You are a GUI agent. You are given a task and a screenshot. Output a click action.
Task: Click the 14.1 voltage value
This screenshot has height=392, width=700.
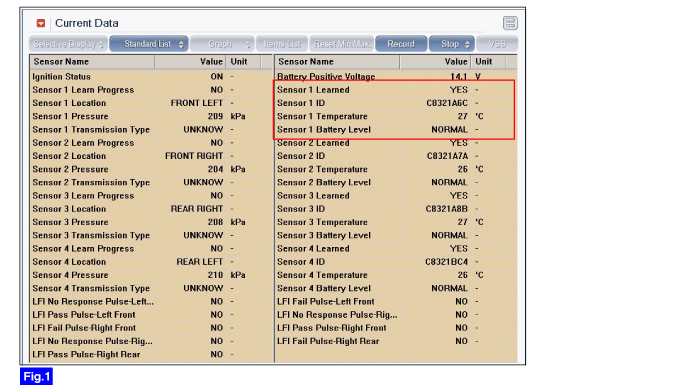click(458, 77)
